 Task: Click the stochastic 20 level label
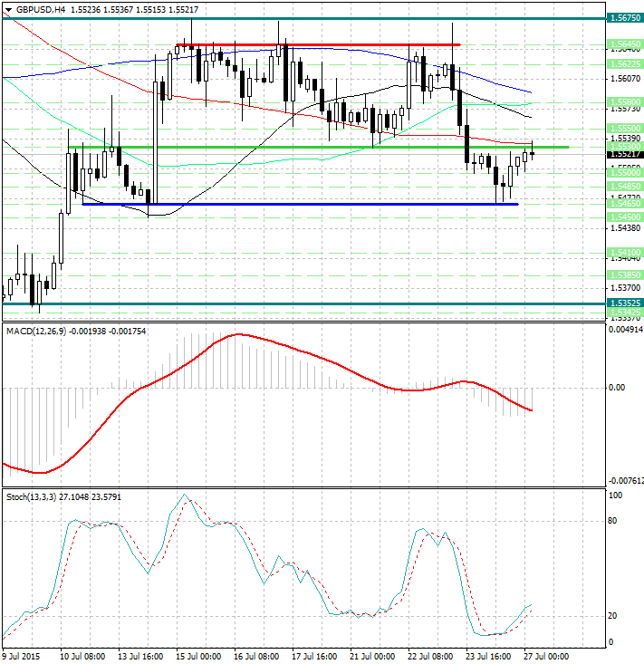[614, 616]
